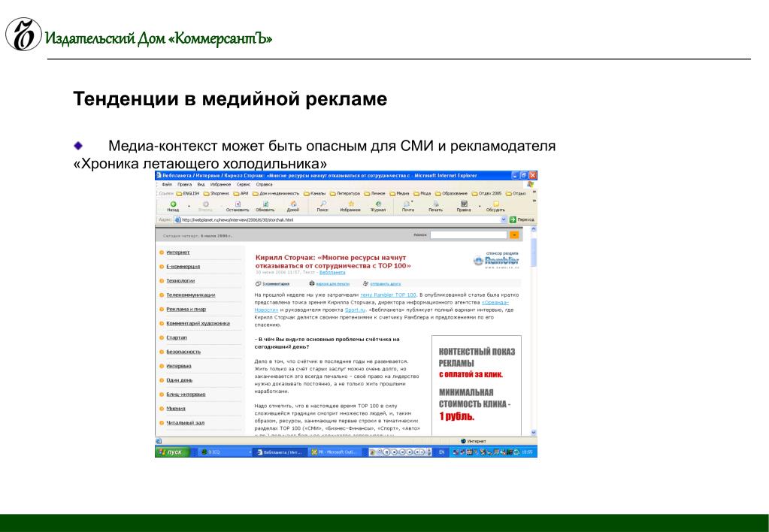The image size is (769, 532).
Task: Click the Back (Назад) toolbar icon
Action: point(173,204)
